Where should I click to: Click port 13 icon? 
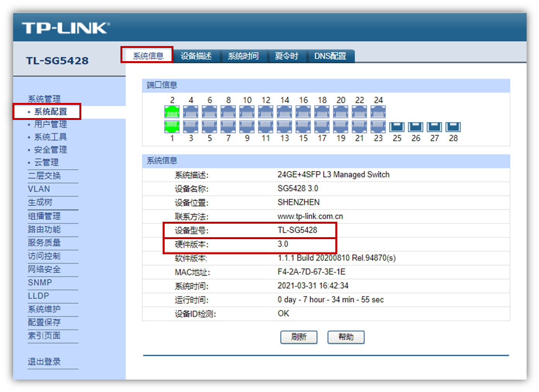click(x=284, y=127)
